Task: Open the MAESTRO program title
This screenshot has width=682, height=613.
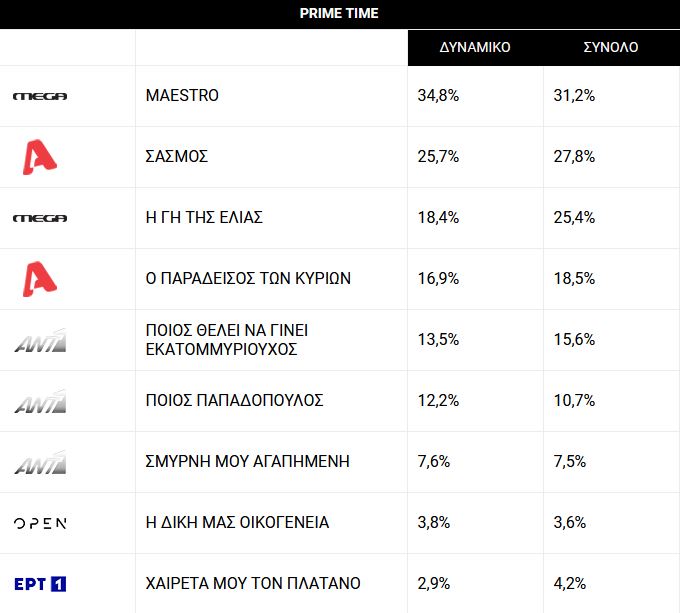Action: [182, 96]
